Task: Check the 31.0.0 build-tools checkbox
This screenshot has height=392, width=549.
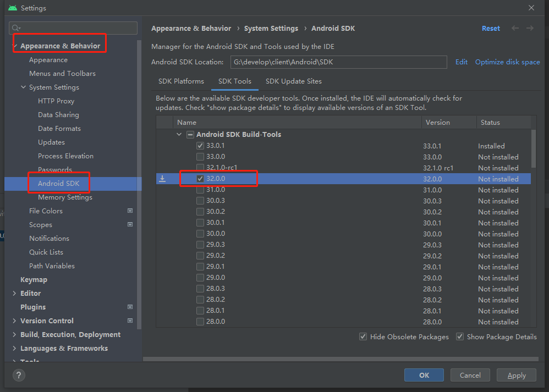Action: pos(200,190)
